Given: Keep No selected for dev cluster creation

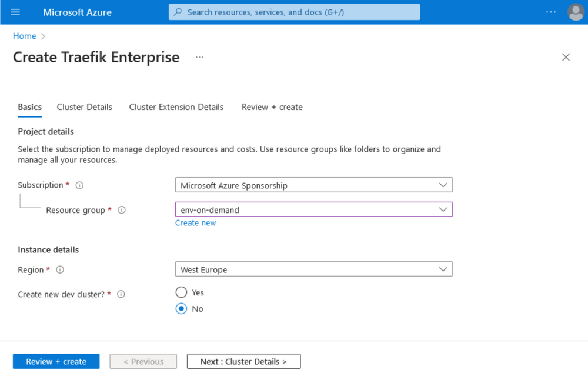Looking at the screenshot, I should (181, 308).
